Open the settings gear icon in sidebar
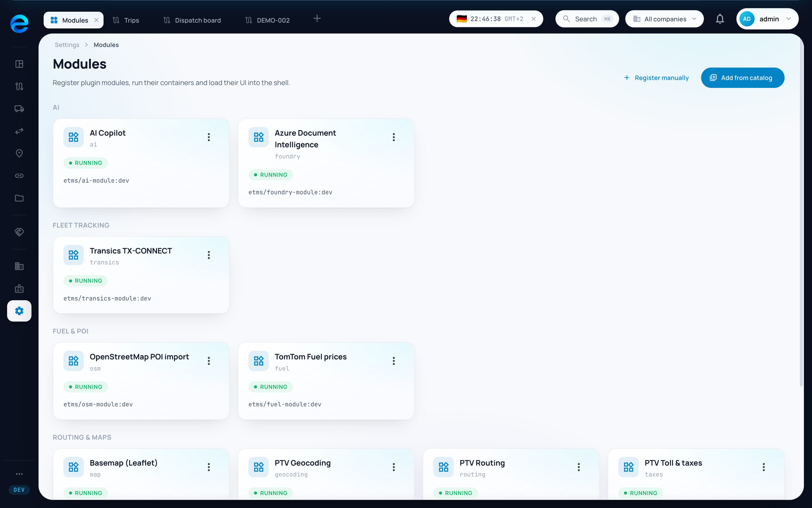 [x=20, y=311]
